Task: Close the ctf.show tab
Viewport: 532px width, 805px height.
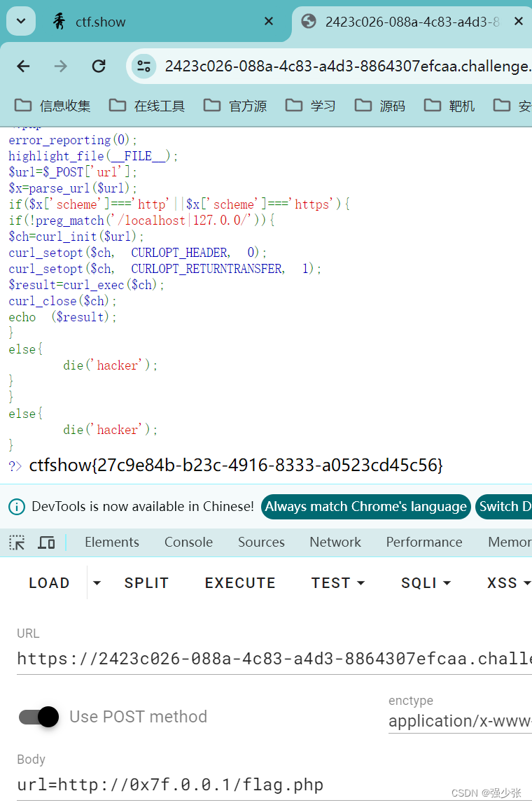Action: point(269,21)
